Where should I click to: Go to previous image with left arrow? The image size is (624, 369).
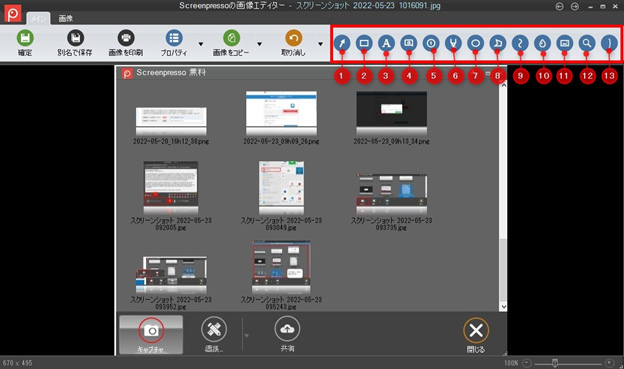(559, 6)
